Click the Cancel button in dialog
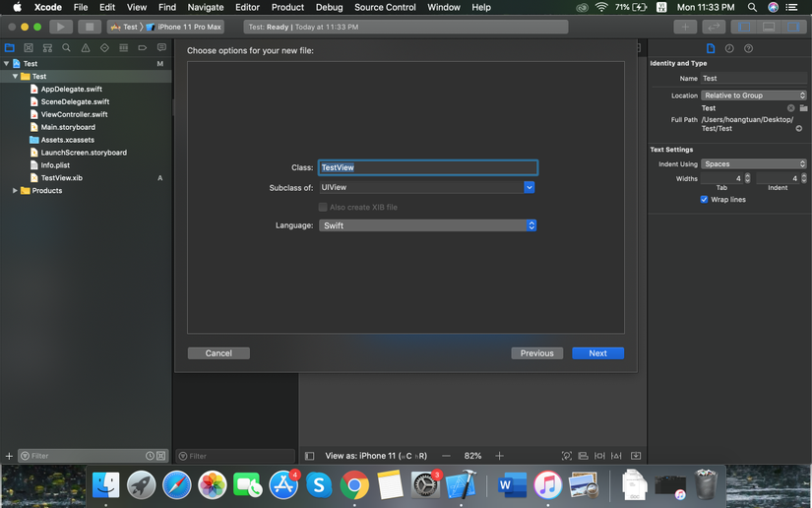 coord(219,353)
